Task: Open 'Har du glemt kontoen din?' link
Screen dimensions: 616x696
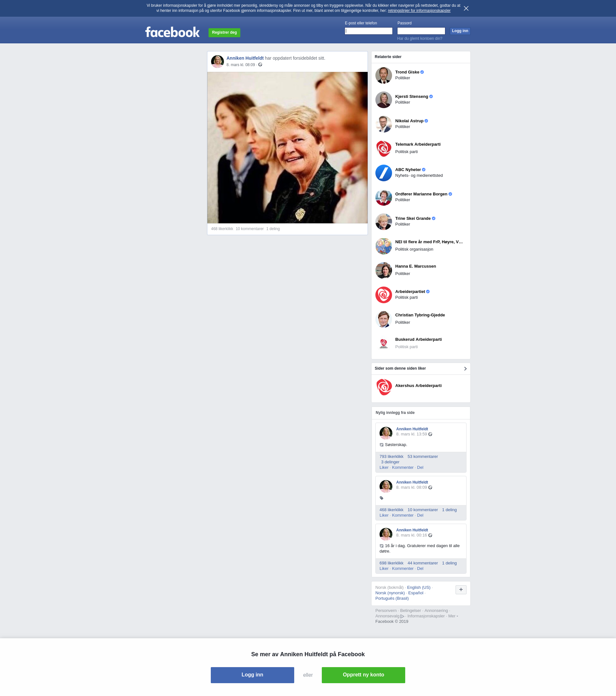Action: 420,39
